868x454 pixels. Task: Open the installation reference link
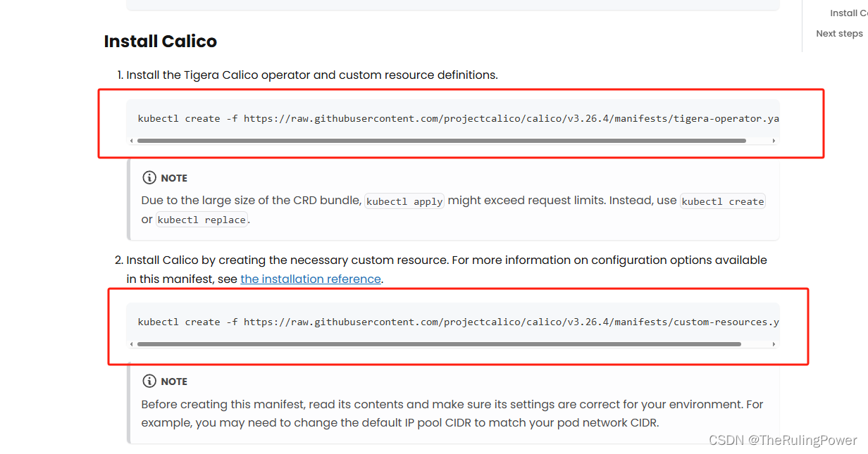pos(311,279)
